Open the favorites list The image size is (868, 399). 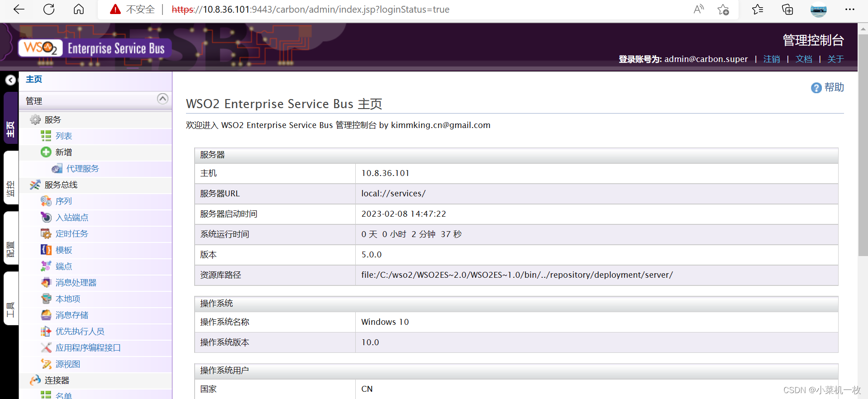758,9
